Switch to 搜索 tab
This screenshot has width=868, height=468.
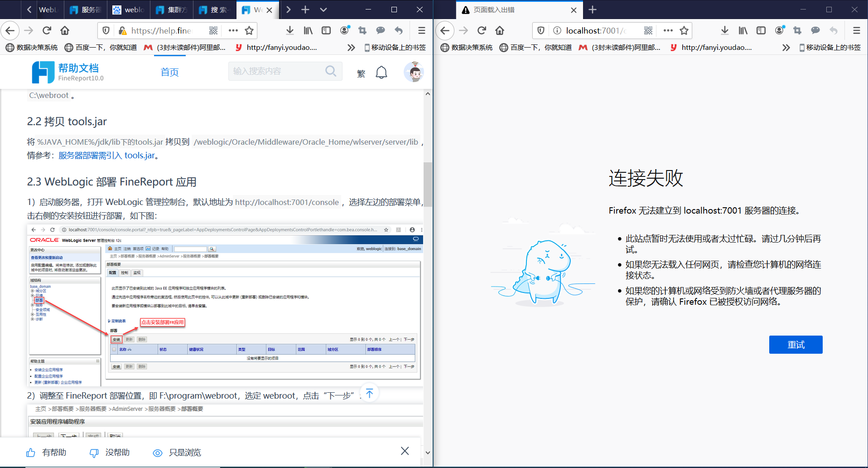pos(215,10)
